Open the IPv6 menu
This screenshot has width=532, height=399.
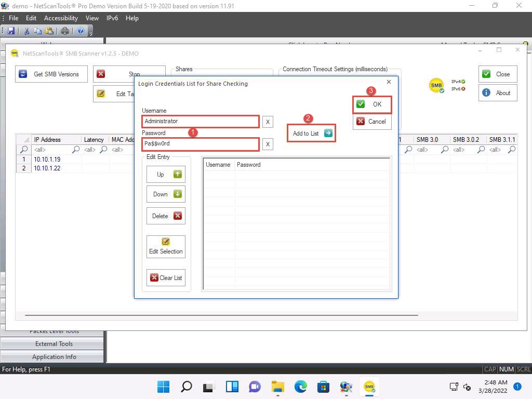(112, 18)
